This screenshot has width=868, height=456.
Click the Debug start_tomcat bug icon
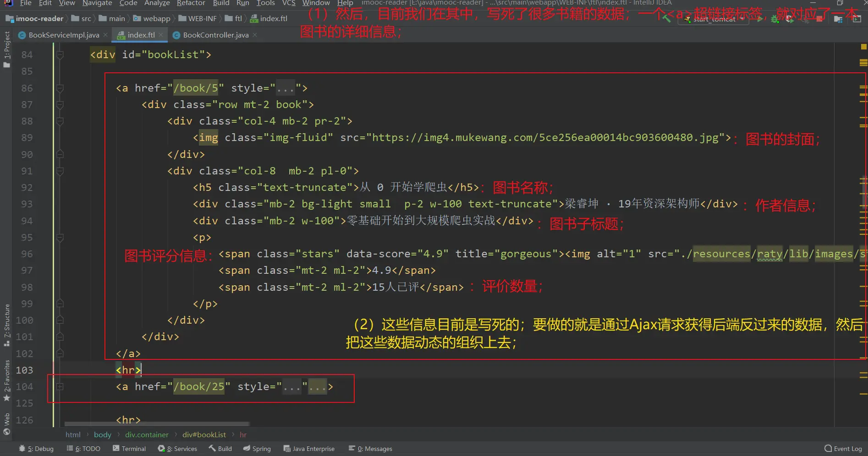click(x=775, y=19)
